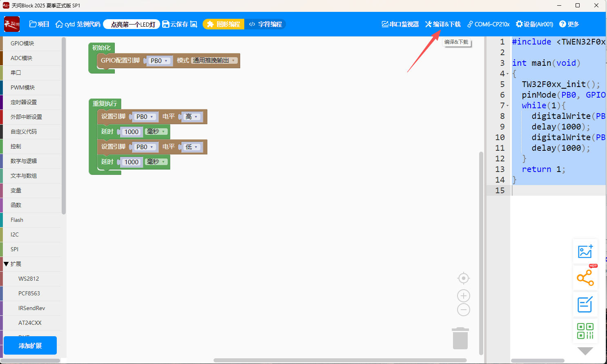The height and width of the screenshot is (364, 607).
Task: Click the 添加扩展 button
Action: click(x=30, y=346)
